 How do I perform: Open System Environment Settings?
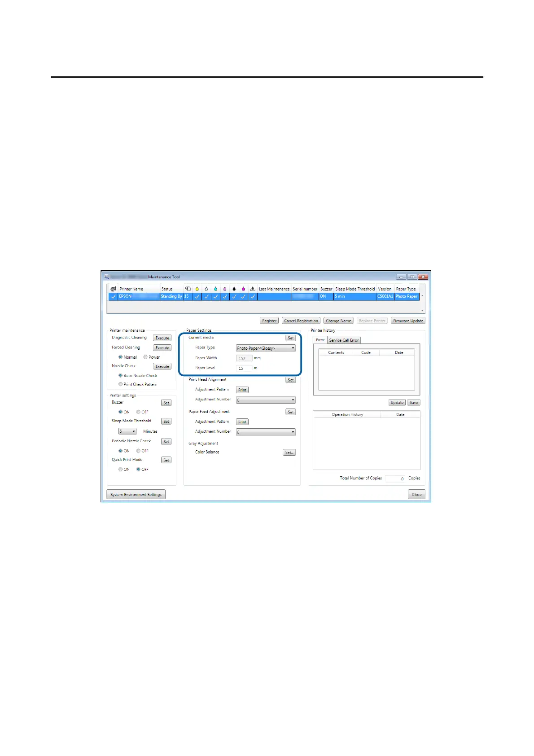[x=136, y=495]
